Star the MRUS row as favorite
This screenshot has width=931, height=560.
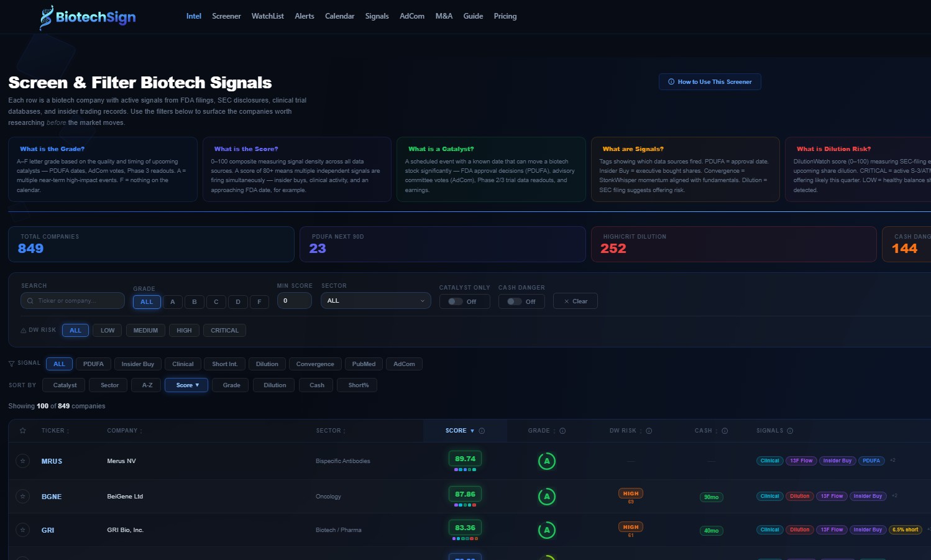[x=23, y=461]
